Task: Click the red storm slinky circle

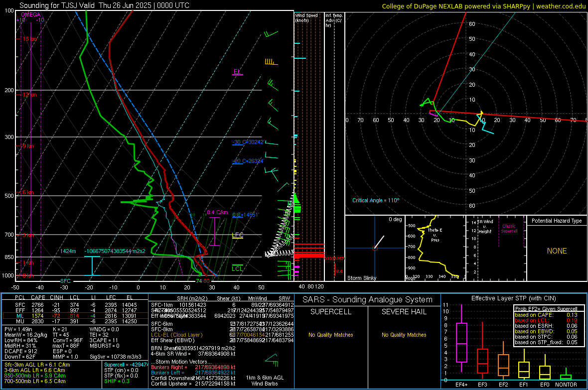Action: tap(375, 248)
